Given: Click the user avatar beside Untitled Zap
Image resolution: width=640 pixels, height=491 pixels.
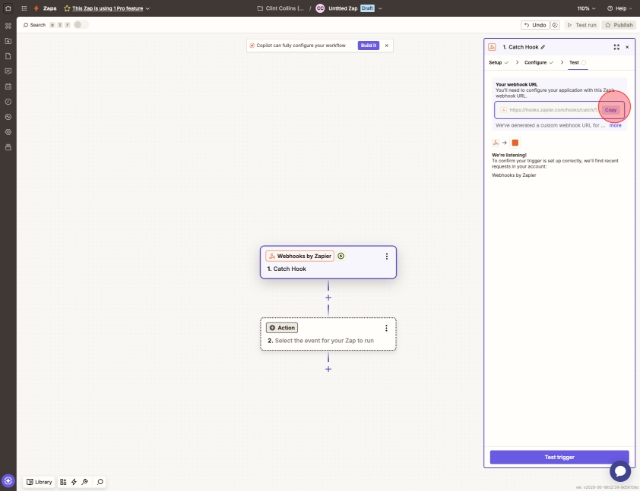Looking at the screenshot, I should pyautogui.click(x=320, y=8).
